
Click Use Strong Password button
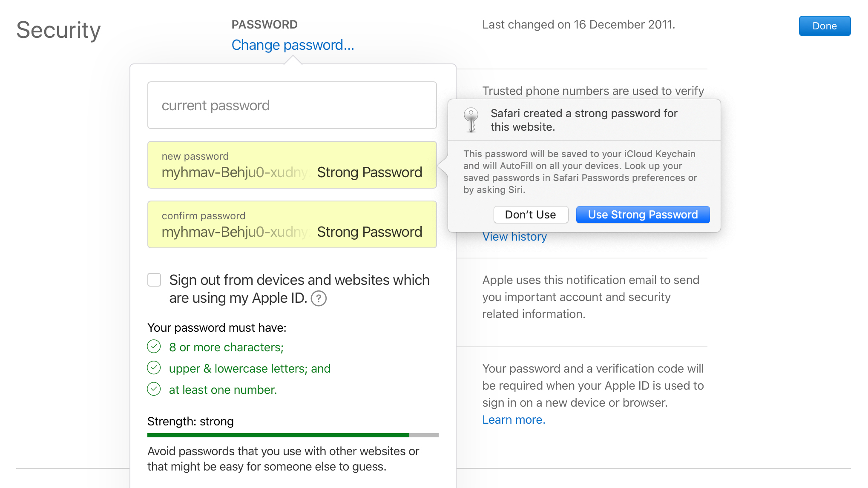pyautogui.click(x=642, y=215)
